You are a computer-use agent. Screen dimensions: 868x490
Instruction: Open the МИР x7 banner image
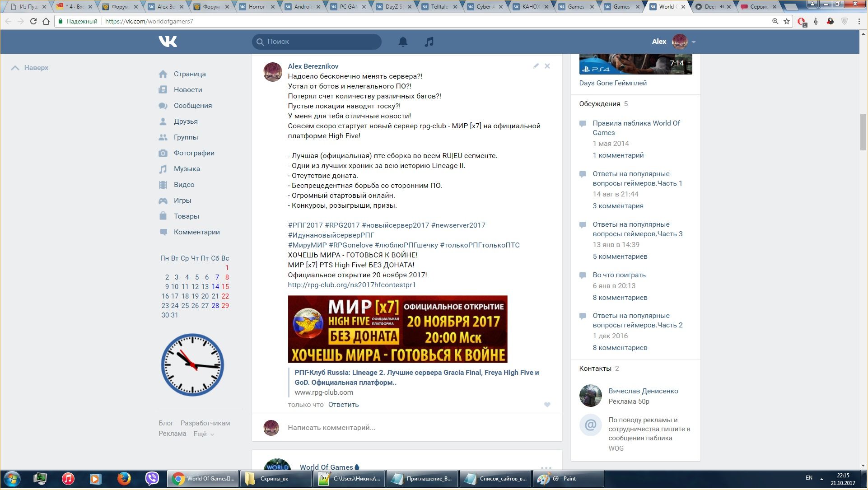397,329
